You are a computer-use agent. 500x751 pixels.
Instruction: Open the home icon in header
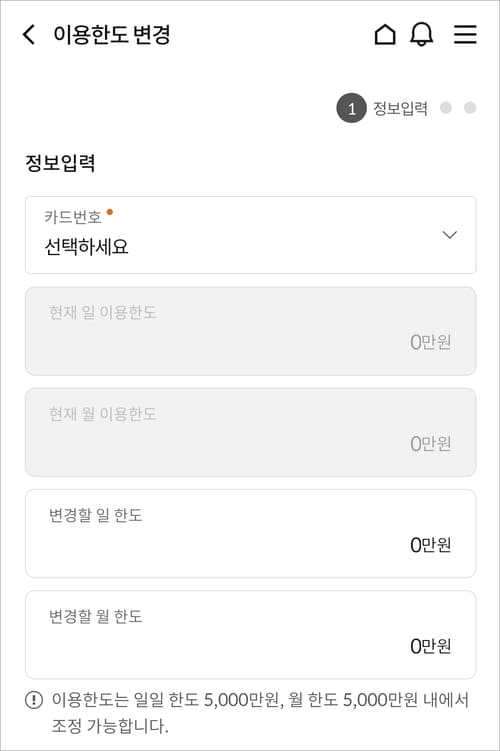tap(385, 34)
